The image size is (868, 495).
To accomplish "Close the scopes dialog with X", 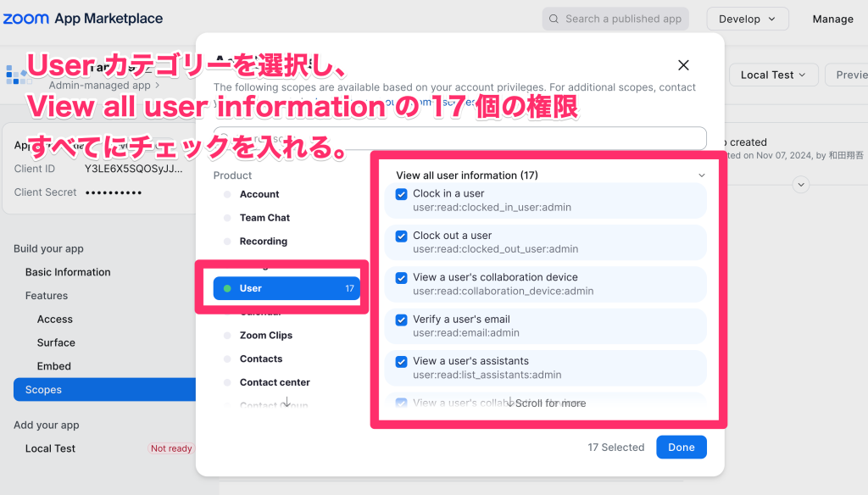I will [x=683, y=65].
